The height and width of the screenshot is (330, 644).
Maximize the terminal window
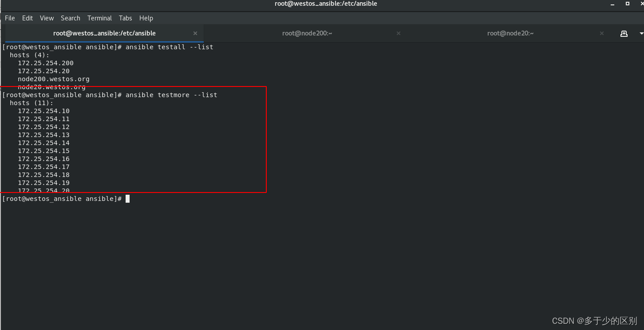(627, 4)
